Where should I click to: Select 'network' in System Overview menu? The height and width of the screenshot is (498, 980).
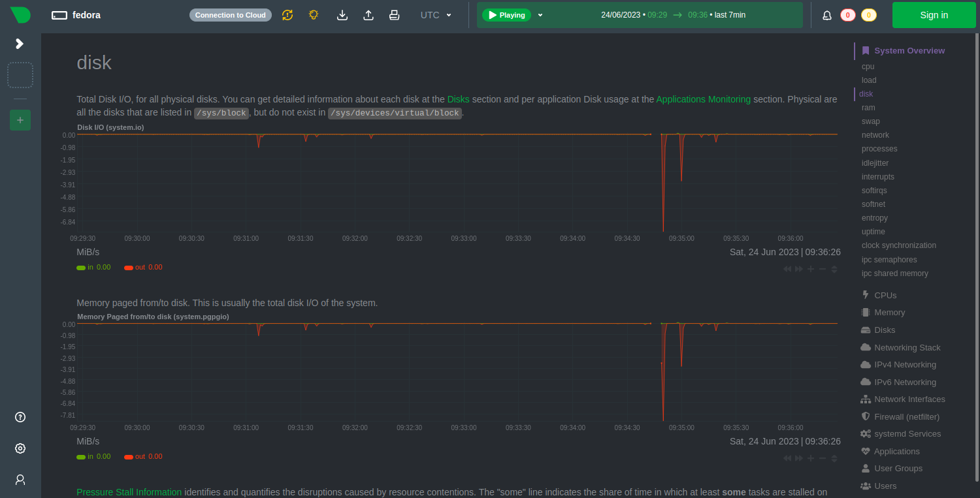pos(875,135)
